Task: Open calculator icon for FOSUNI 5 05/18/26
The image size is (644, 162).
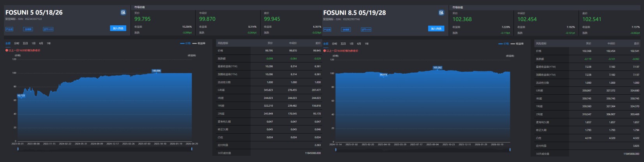Action: click(x=123, y=12)
